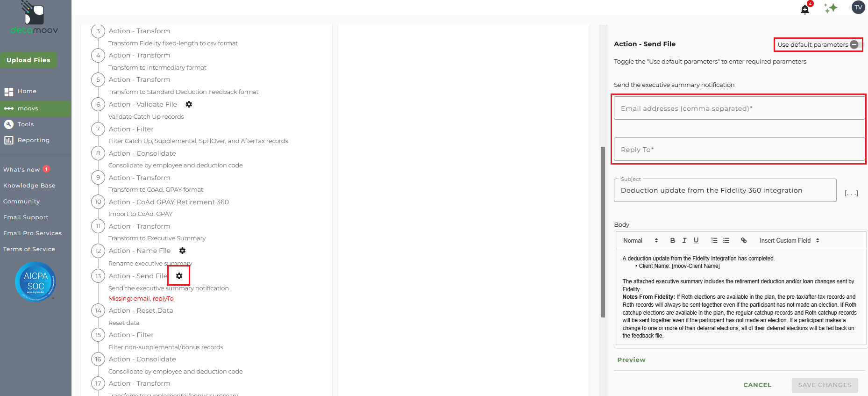The height and width of the screenshot is (396, 868).
Task: Click the steps list vertical scrollbar
Action: (603, 232)
